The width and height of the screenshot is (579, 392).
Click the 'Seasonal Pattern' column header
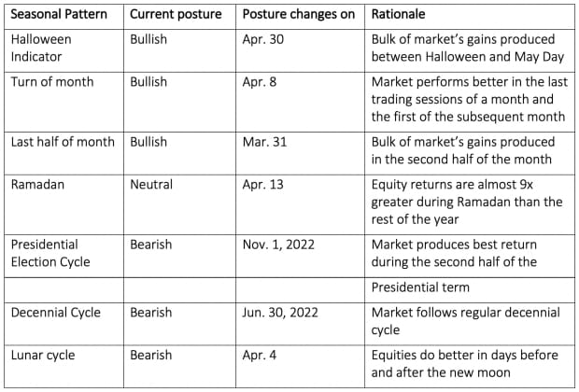click(58, 16)
